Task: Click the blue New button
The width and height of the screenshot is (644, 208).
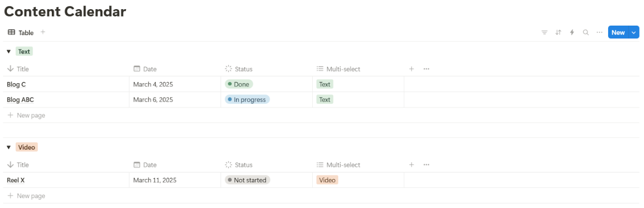Action: point(618,33)
